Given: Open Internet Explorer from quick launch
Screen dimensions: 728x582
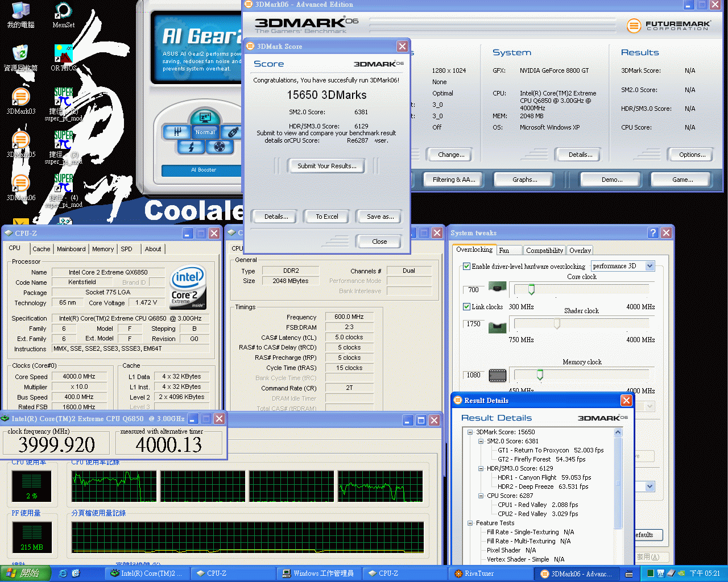Looking at the screenshot, I should [x=63, y=573].
